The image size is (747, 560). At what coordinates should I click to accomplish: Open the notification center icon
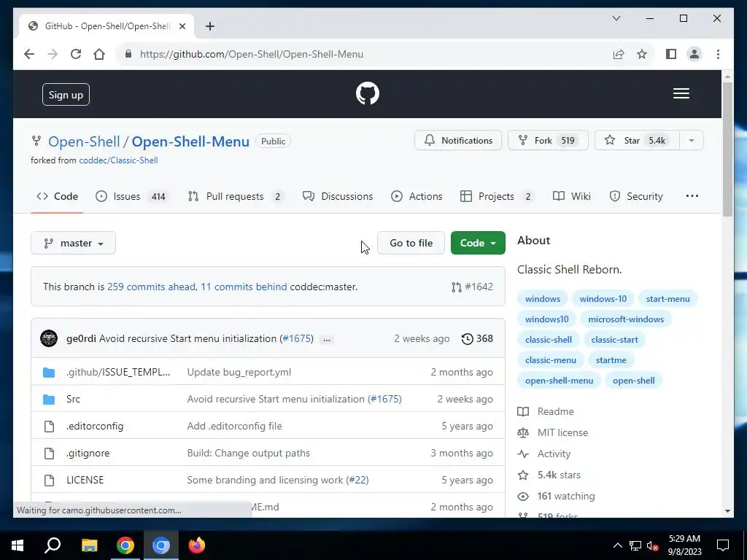(723, 545)
